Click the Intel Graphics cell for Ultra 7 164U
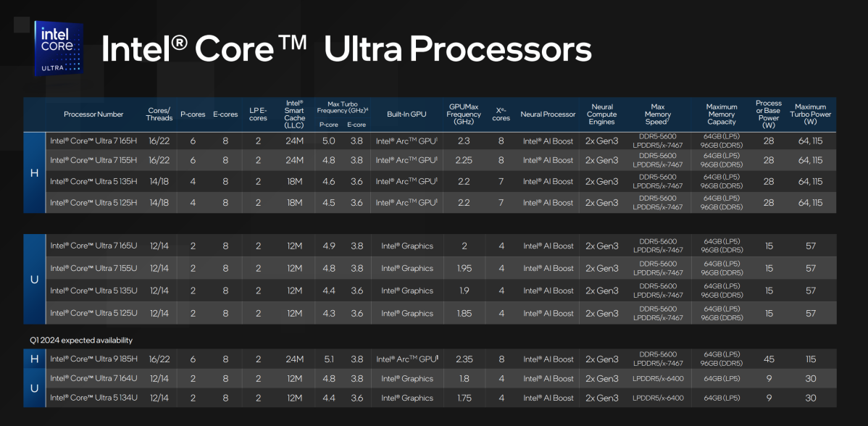 [407, 378]
